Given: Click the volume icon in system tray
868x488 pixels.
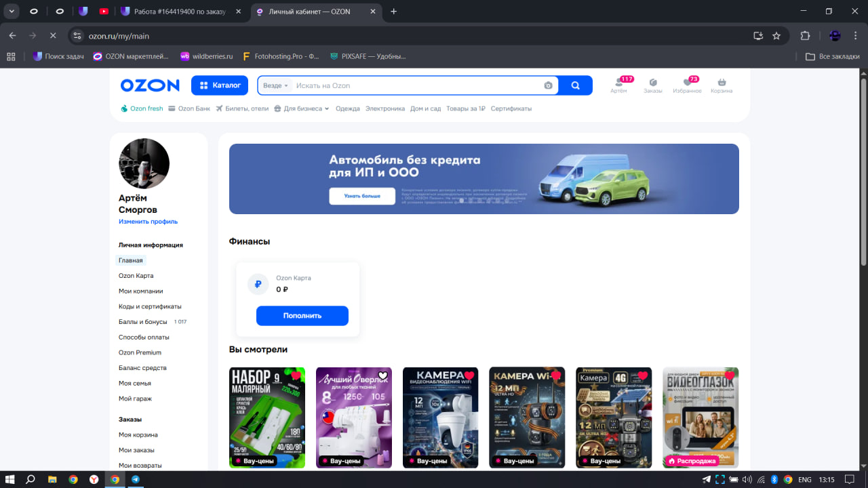Looking at the screenshot, I should point(747,480).
